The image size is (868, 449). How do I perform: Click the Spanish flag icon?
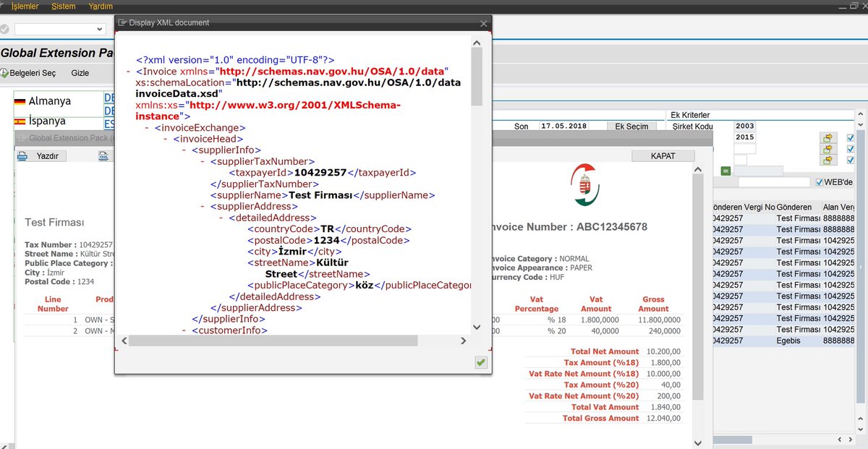coord(20,121)
